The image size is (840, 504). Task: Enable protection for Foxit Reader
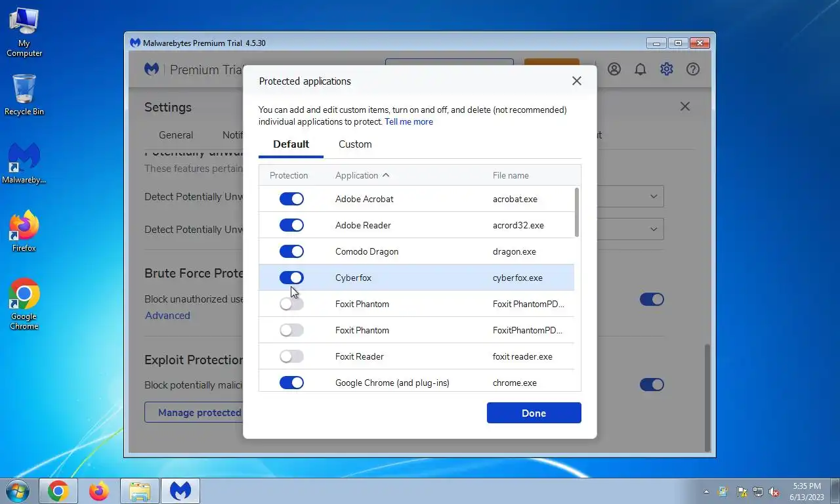click(x=291, y=356)
